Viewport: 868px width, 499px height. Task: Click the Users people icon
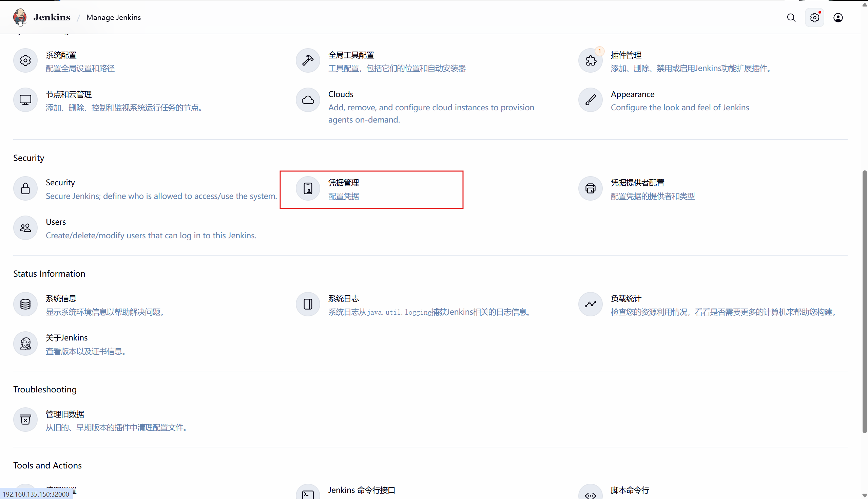click(x=25, y=228)
